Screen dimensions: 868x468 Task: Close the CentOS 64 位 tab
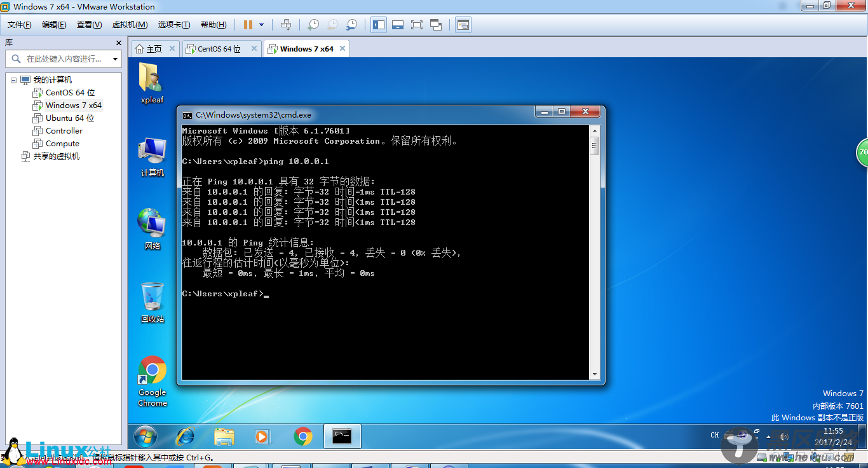point(254,48)
